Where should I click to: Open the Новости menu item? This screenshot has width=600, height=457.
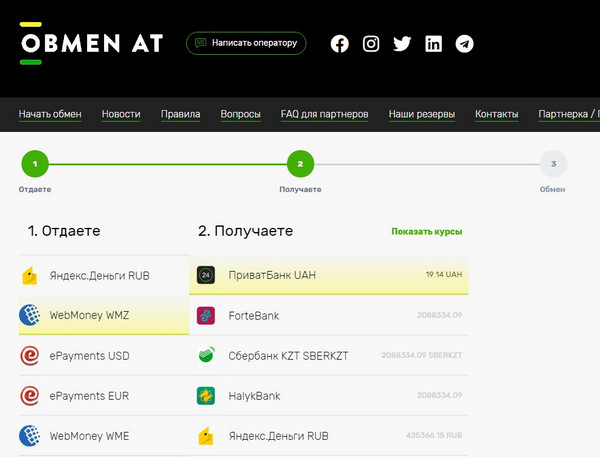tap(121, 114)
